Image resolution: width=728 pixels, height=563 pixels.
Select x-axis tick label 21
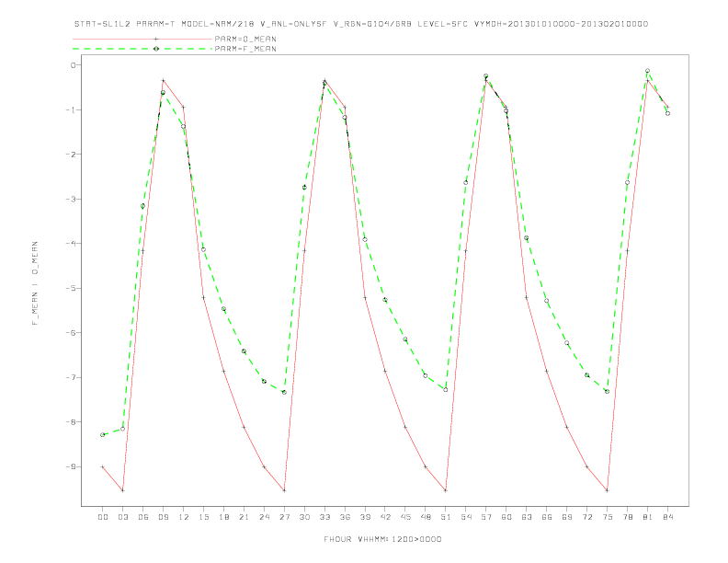point(244,517)
